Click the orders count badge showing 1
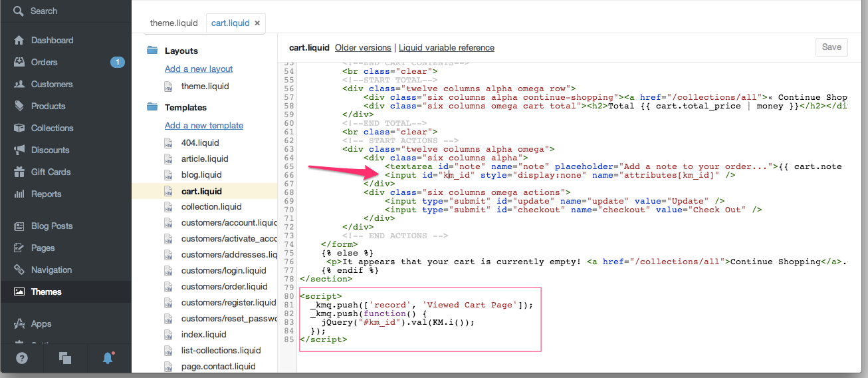Screen dimensions: 868x378 pyautogui.click(x=118, y=63)
